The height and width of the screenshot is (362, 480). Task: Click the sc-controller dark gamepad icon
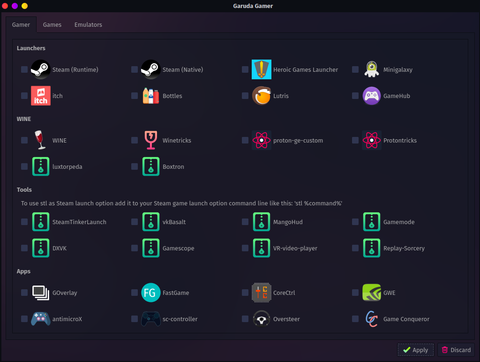pyautogui.click(x=151, y=319)
